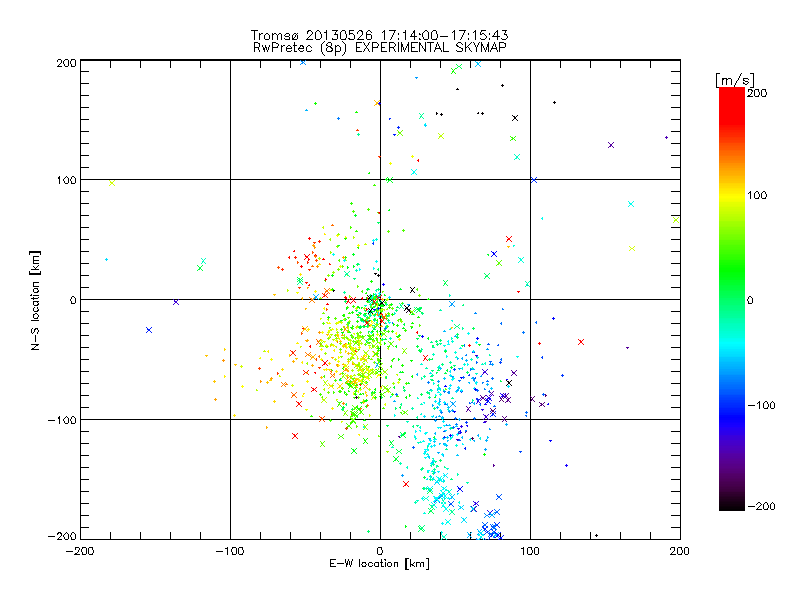Click the y-axis tick label "200"

(66, 63)
